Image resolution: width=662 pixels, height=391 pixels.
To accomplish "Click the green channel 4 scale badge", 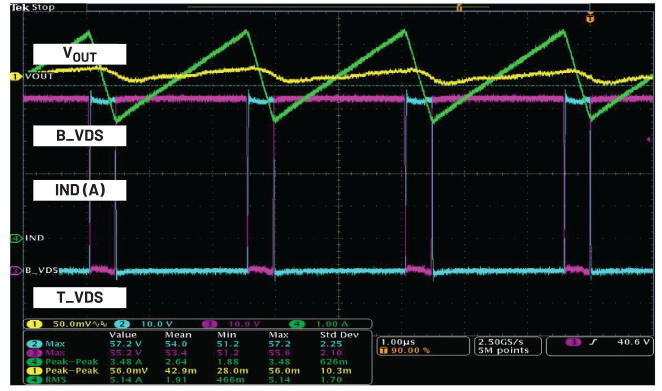I will click(x=297, y=324).
